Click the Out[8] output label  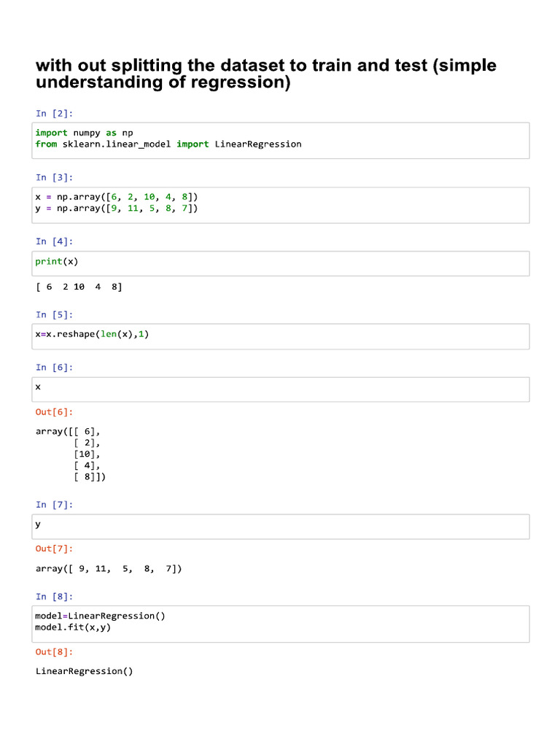pos(55,651)
